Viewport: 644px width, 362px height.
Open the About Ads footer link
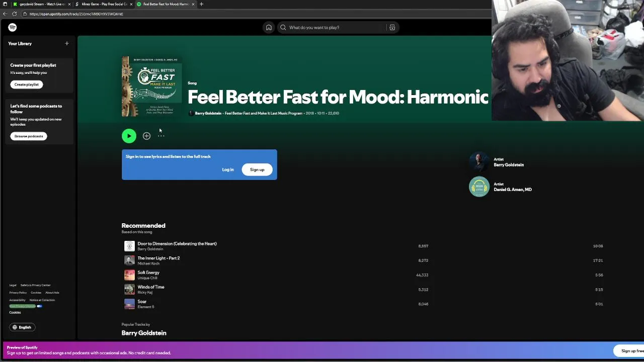(x=52, y=293)
